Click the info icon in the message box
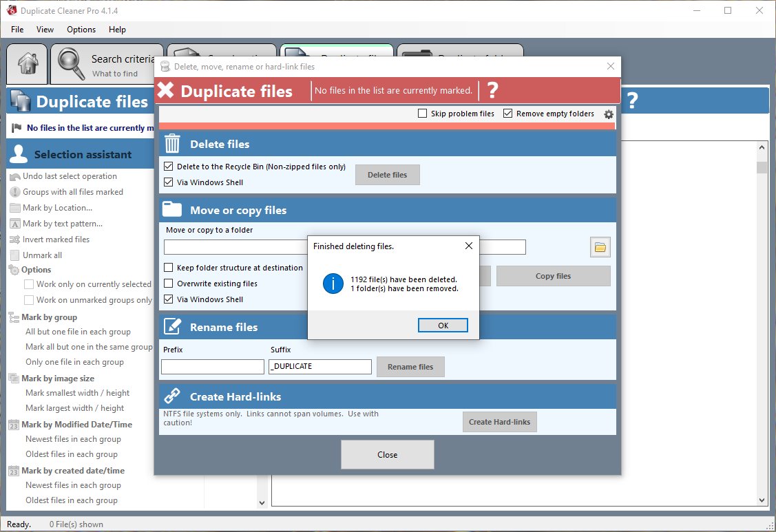 tap(333, 284)
